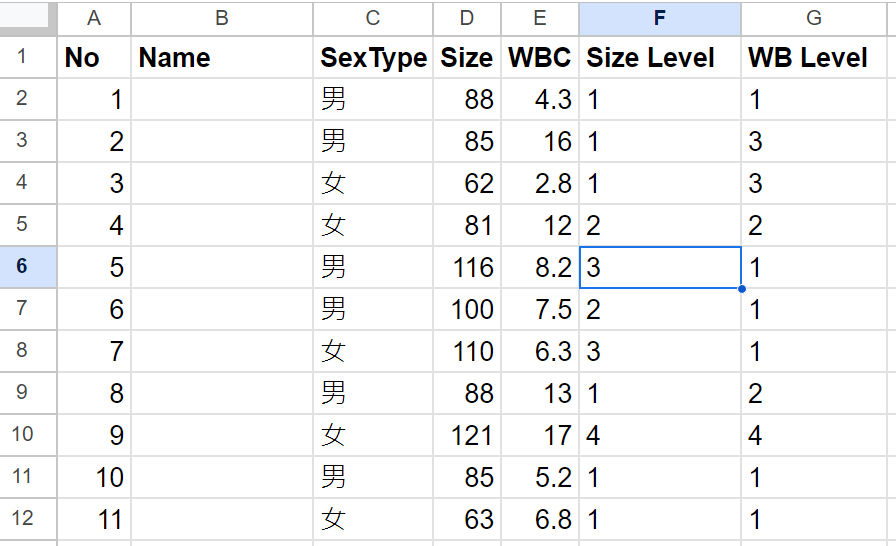Click the Size Level header cell
Image resolution: width=896 pixels, height=546 pixels.
(659, 58)
